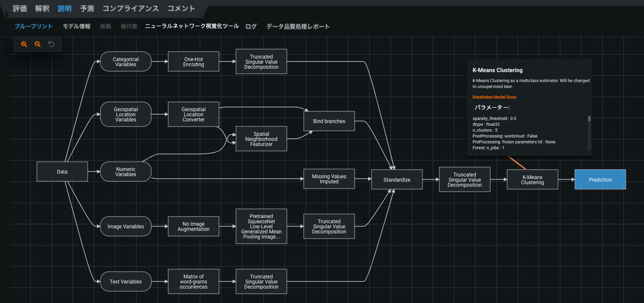This screenshot has height=303, width=644.
Task: Open the 説明 tab
Action: click(65, 8)
